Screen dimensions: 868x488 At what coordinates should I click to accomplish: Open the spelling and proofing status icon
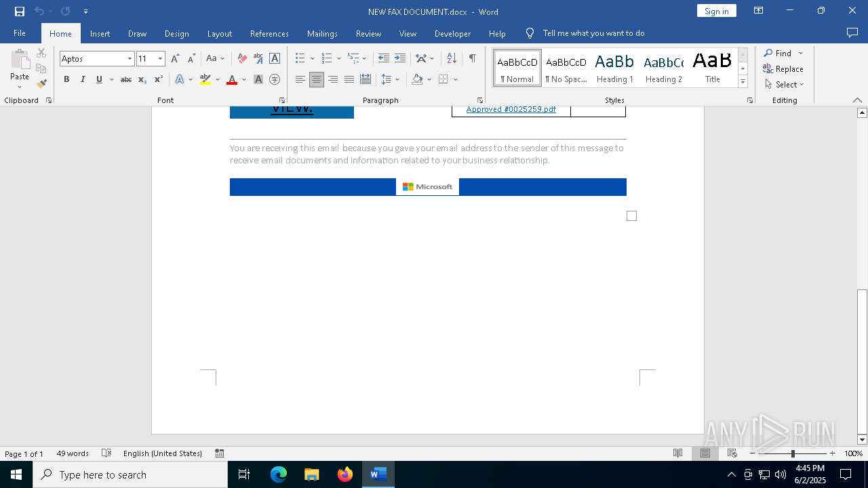106,453
